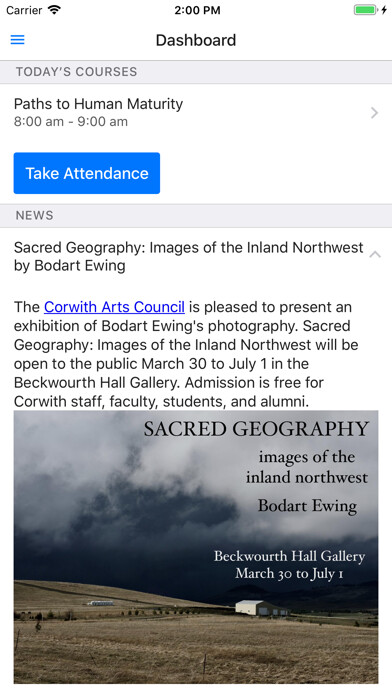The width and height of the screenshot is (392, 696).
Task: Tap the SACRED GEOGRAPHY title on poster
Action: coord(256,429)
